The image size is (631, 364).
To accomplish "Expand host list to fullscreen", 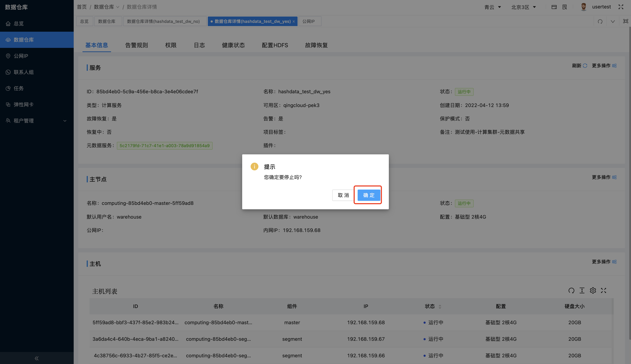I will (x=604, y=290).
